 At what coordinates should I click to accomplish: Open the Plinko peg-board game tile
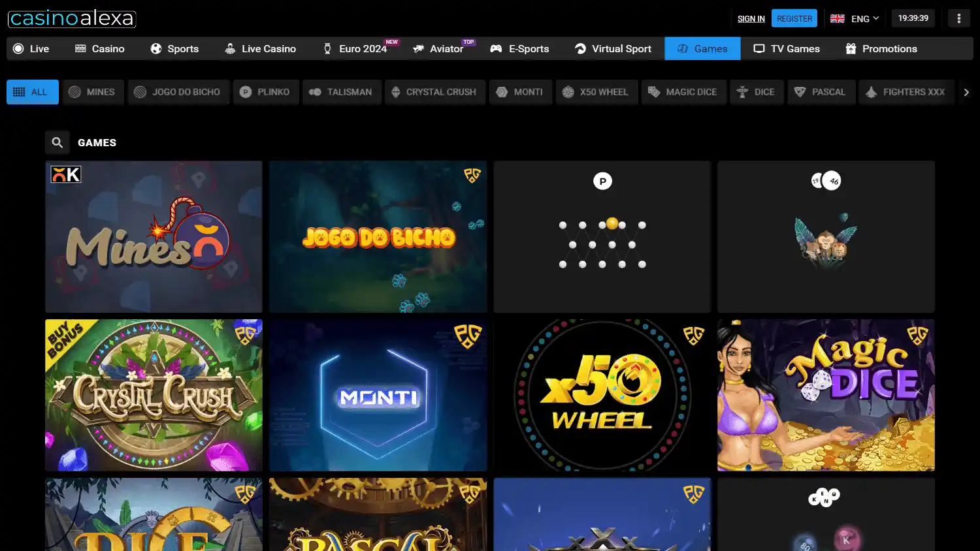coord(602,237)
